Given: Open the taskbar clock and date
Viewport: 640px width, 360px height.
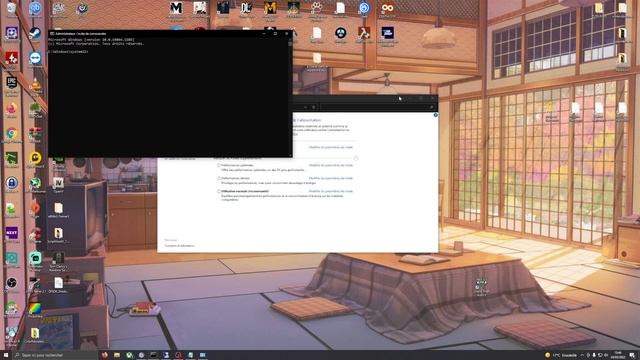Looking at the screenshot, I should [618, 355].
